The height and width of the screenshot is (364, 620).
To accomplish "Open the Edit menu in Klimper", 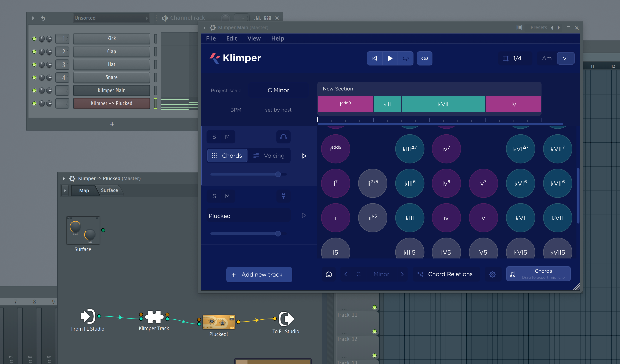I will [231, 38].
